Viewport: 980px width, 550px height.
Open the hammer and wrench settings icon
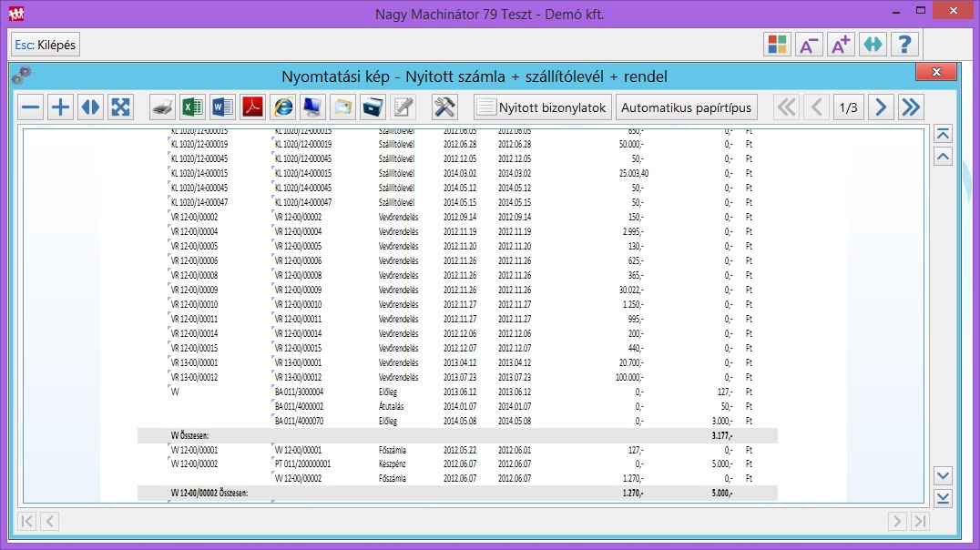pyautogui.click(x=444, y=107)
